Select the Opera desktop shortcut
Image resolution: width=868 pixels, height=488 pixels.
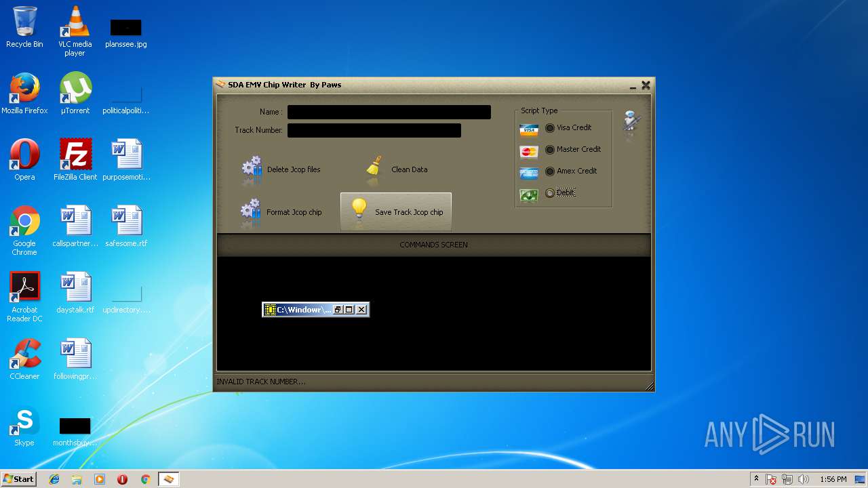(x=24, y=160)
